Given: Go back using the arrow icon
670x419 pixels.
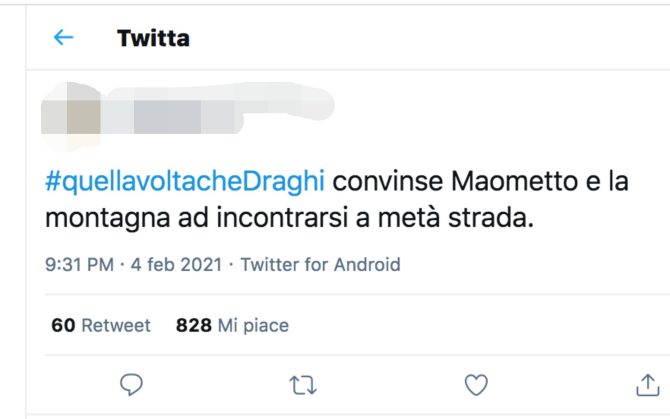Looking at the screenshot, I should tap(64, 38).
